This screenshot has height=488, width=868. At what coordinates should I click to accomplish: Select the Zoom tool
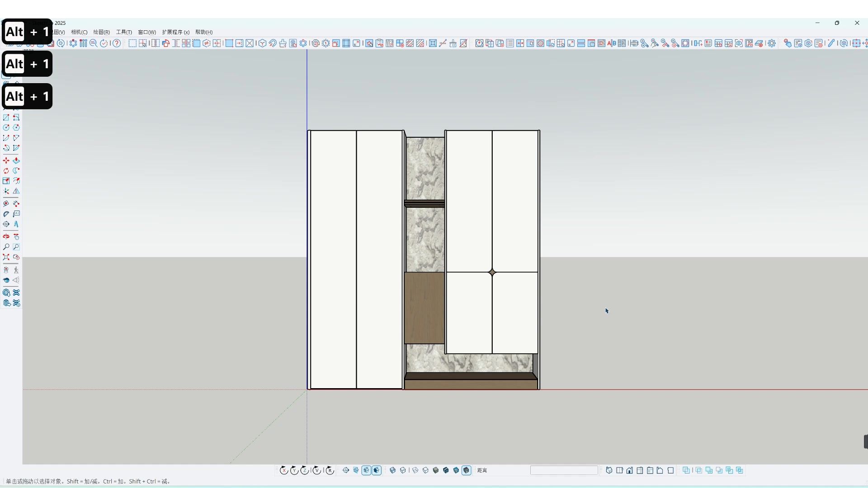coord(6,247)
